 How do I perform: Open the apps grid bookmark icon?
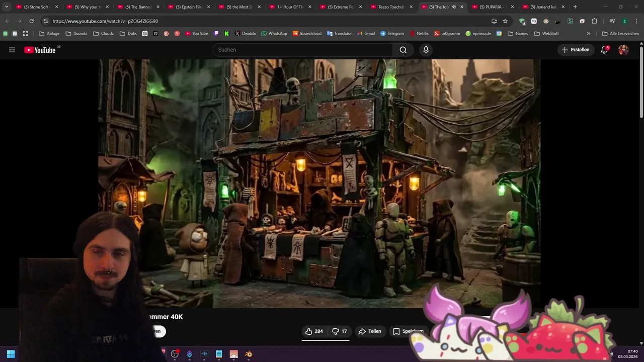25,34
